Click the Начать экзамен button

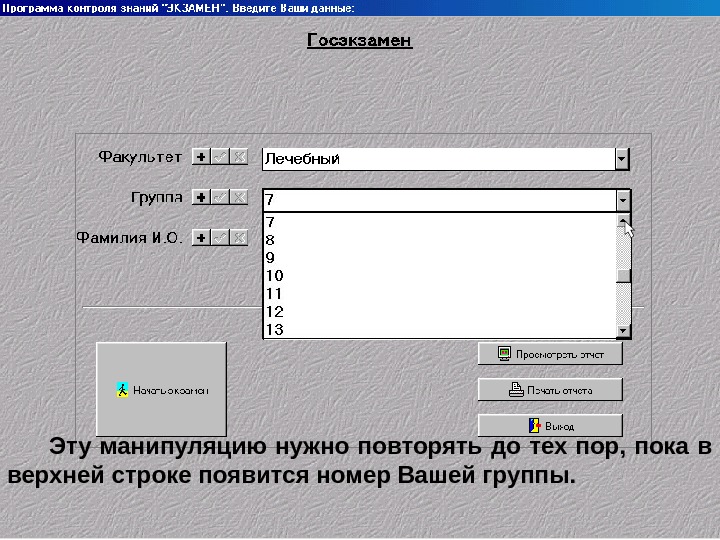(161, 389)
